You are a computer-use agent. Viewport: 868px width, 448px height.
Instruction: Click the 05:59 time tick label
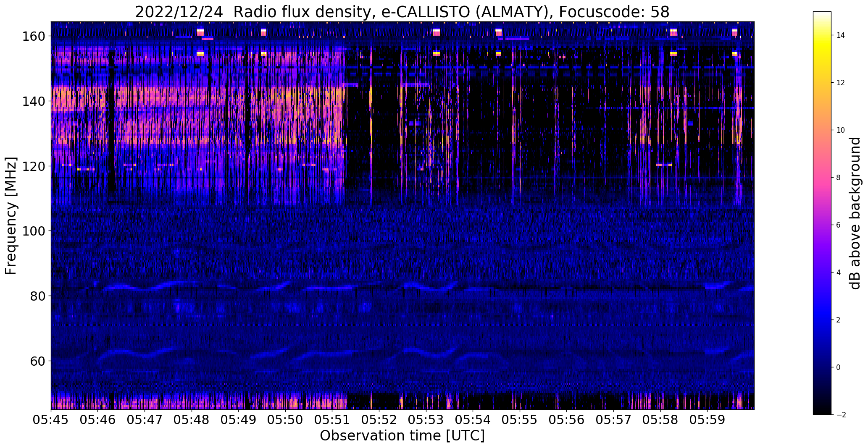(x=707, y=420)
